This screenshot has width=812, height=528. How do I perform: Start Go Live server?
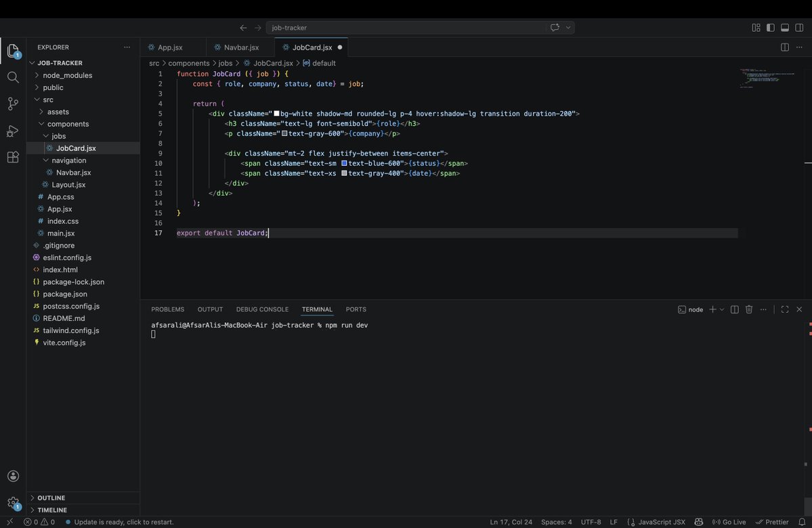(x=729, y=522)
